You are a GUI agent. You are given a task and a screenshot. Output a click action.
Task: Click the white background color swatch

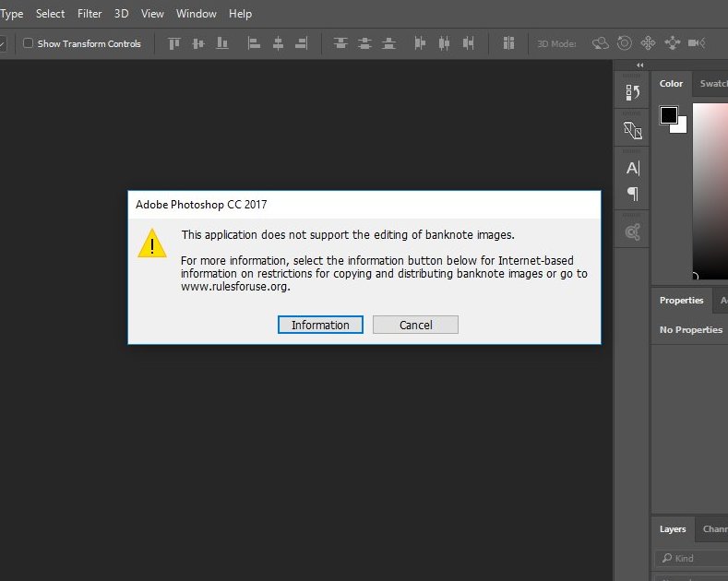coord(681,126)
